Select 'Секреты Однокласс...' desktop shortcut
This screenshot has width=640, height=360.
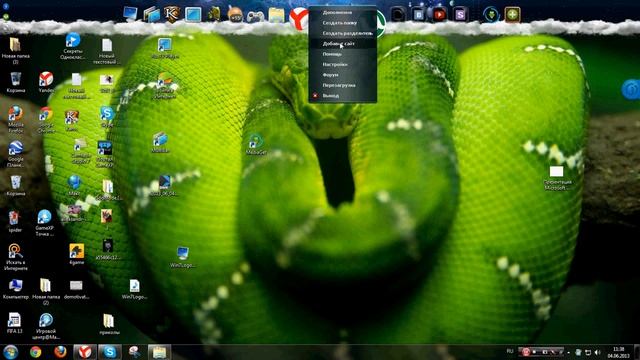[x=73, y=46]
